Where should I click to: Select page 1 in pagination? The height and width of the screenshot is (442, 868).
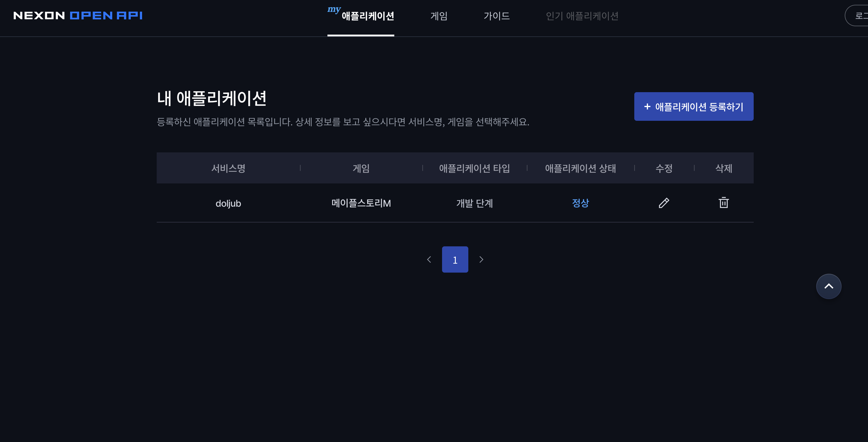click(455, 259)
